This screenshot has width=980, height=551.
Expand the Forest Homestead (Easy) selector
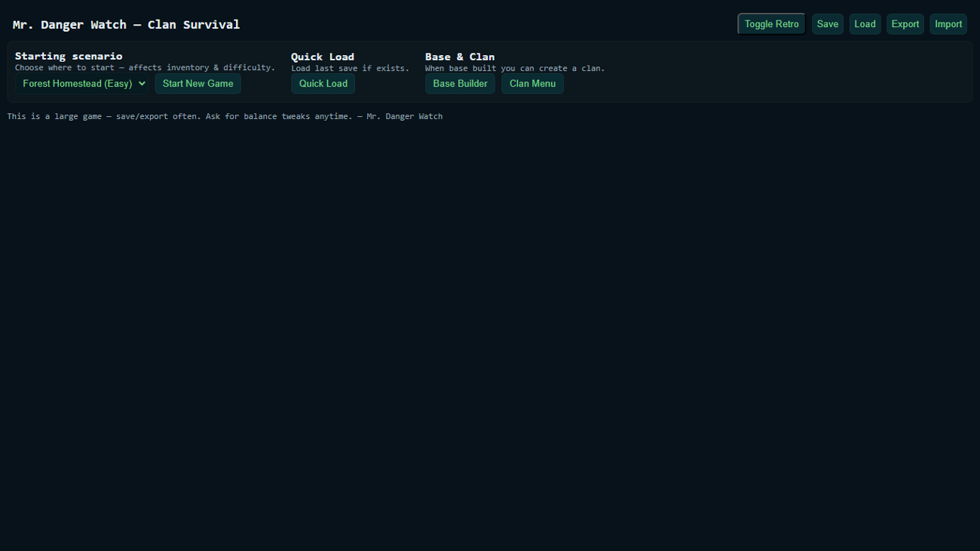coord(81,83)
